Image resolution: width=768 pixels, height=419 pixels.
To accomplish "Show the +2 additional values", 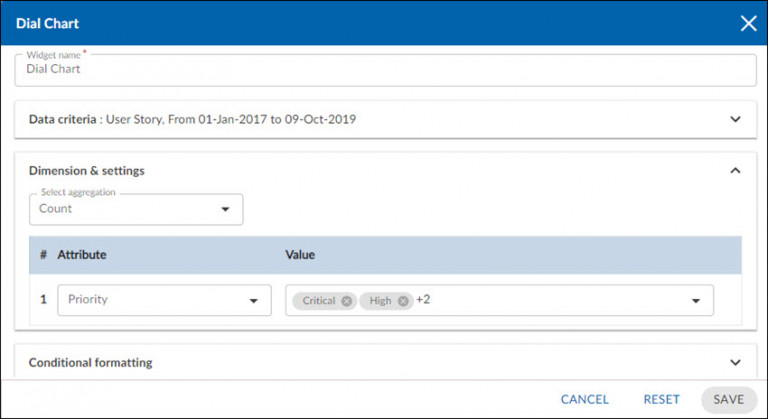I will click(423, 300).
